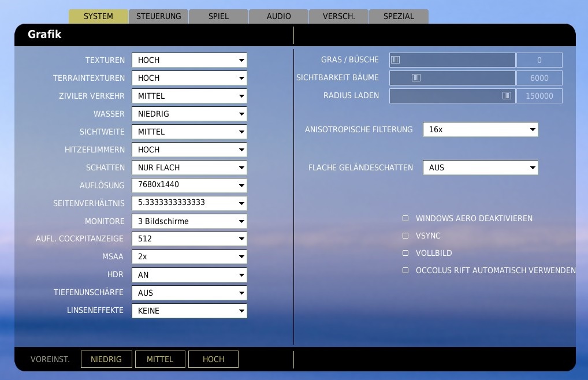Click the SICHTBARKEIT BÄUME slider handle
The image size is (588, 380).
[416, 78]
